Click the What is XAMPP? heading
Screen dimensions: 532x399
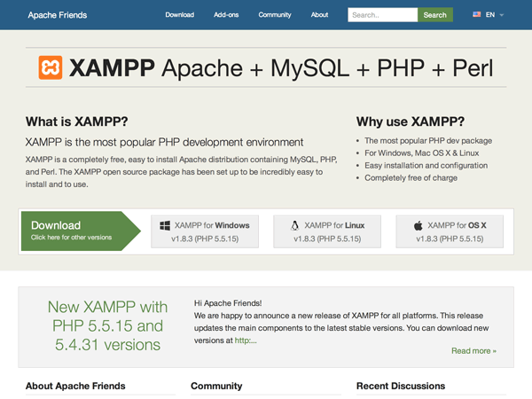tap(76, 121)
